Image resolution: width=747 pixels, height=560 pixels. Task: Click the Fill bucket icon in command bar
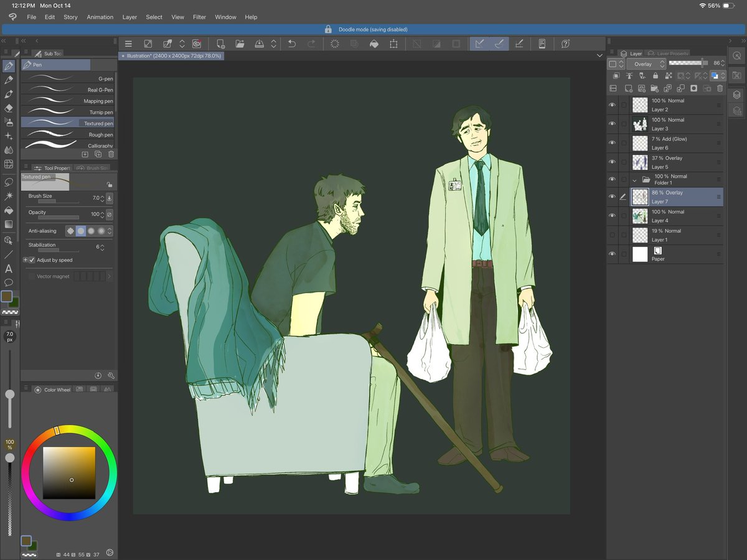click(x=374, y=44)
